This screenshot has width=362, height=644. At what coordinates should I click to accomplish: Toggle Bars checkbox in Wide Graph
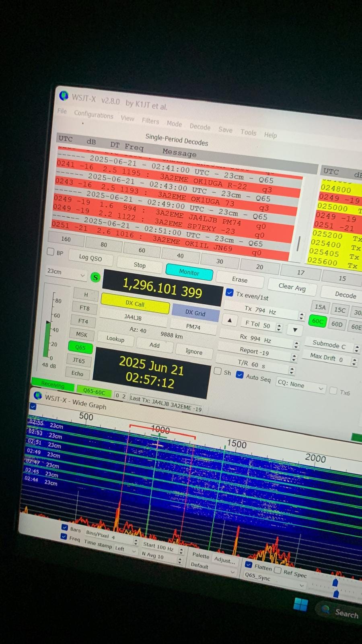pos(64,527)
